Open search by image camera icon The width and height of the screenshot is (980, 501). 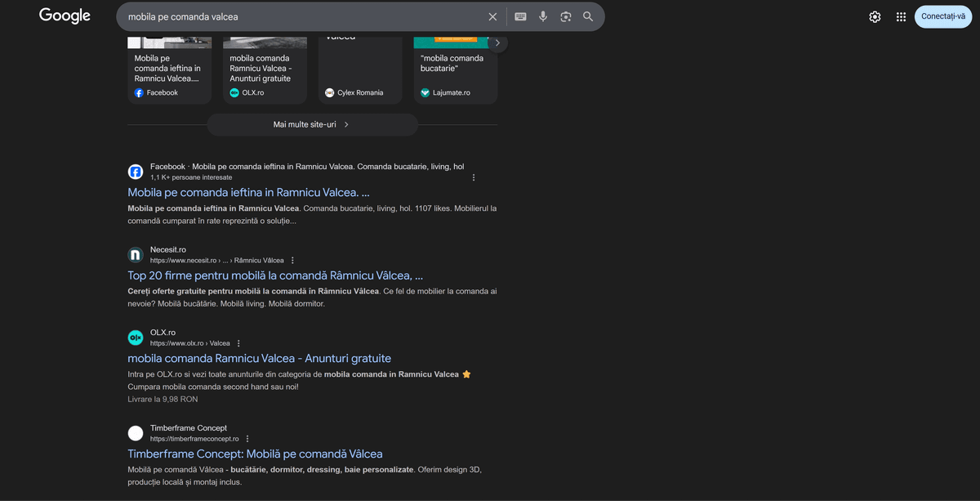pos(565,16)
